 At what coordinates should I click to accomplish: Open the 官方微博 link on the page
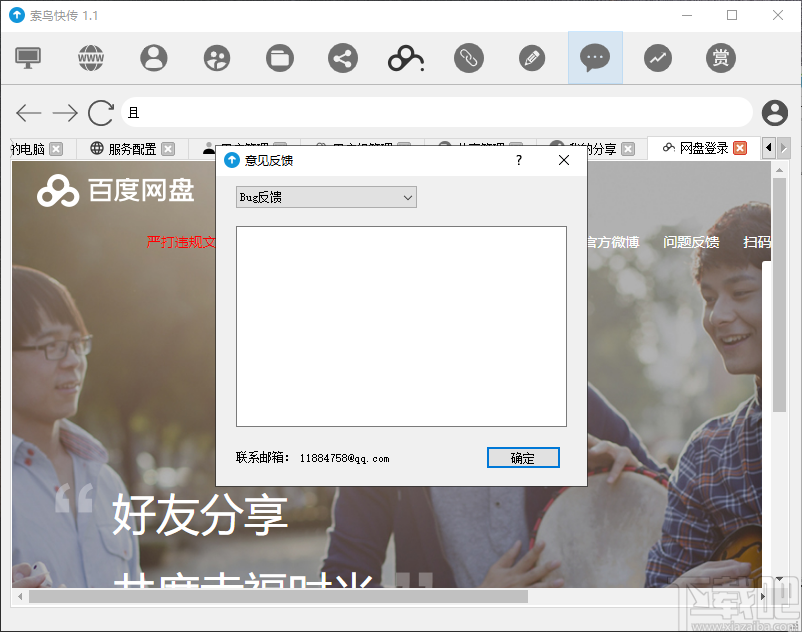(613, 242)
